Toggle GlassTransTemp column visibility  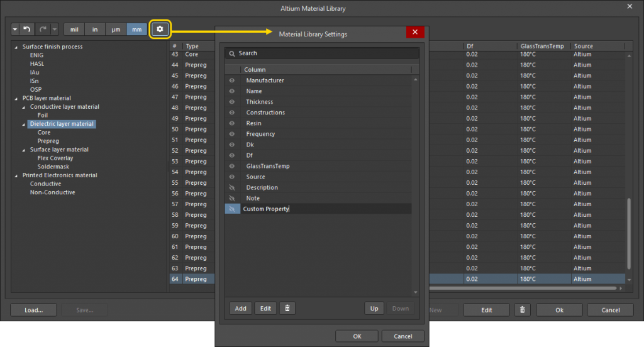coord(232,166)
